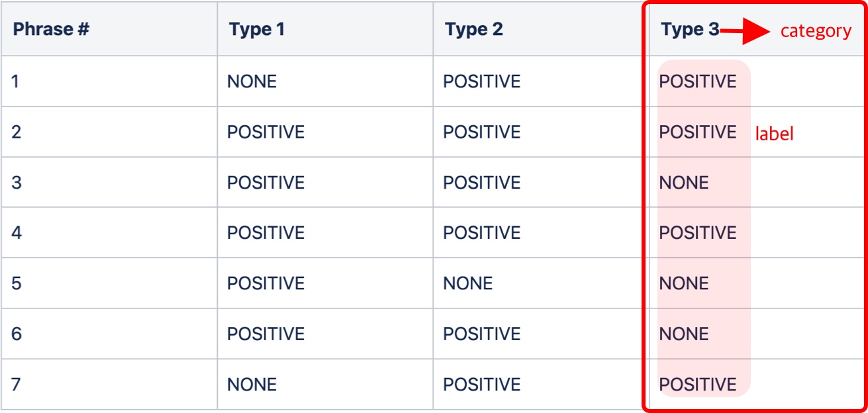Click Type 3 NONE cell in row 3
Image resolution: width=868 pixels, height=413 pixels.
(x=684, y=183)
